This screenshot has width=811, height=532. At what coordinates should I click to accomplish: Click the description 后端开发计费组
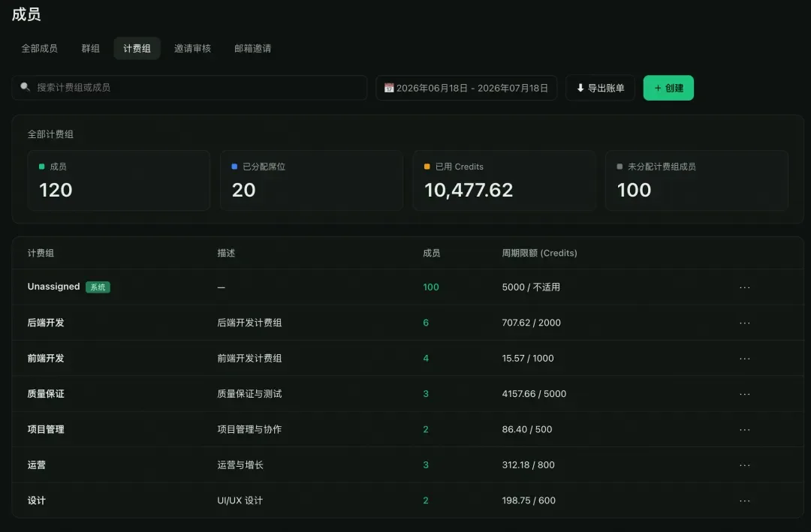pyautogui.click(x=249, y=323)
